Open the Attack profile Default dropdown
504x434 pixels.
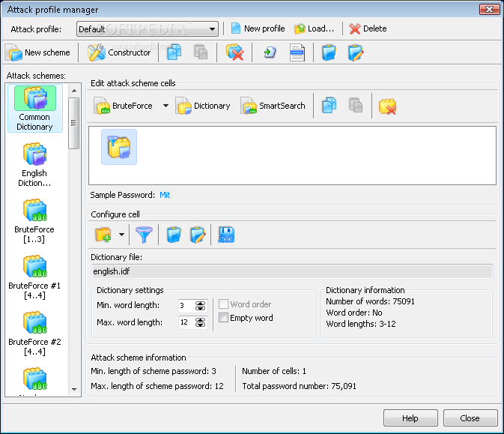[x=148, y=29]
